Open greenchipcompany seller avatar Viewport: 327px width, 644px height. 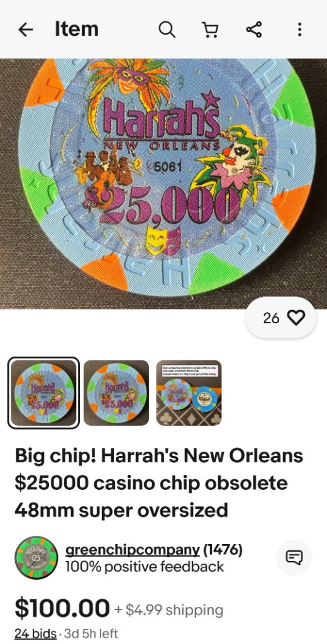36,557
